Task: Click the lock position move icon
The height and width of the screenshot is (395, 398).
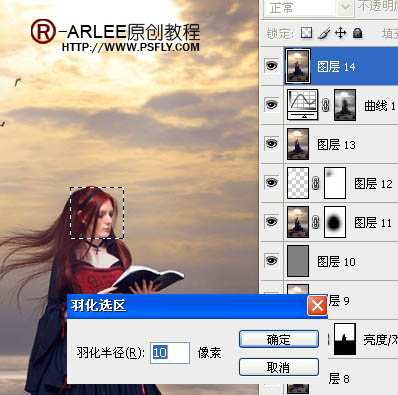Action: coord(340,33)
